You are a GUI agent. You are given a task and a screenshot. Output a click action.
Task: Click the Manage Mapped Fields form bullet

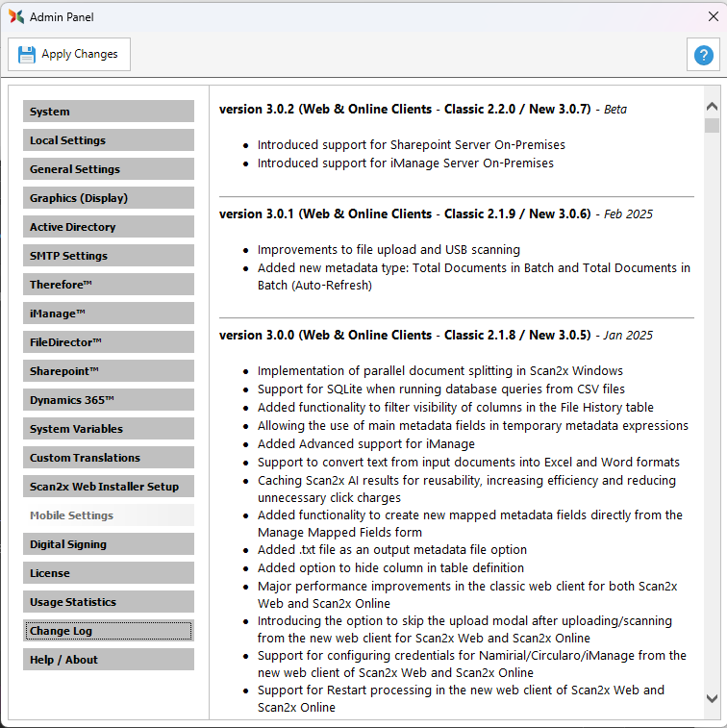(x=470, y=524)
